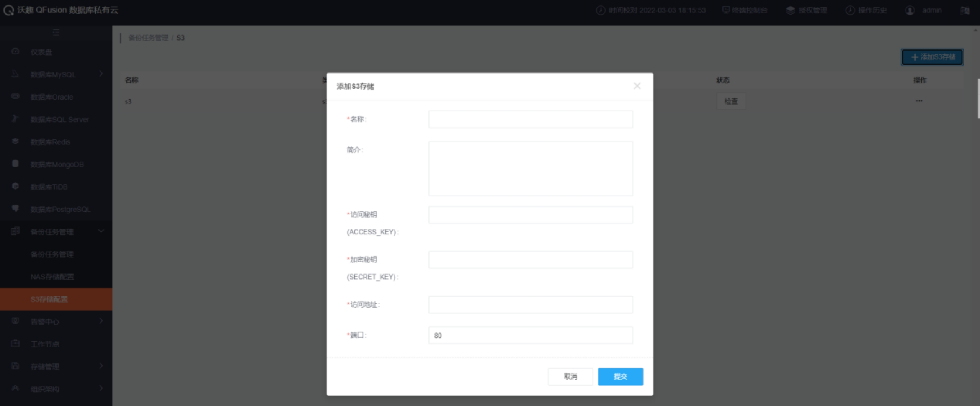Click 备份任务管理 breadcrumb link
980x406 pixels.
(148, 38)
